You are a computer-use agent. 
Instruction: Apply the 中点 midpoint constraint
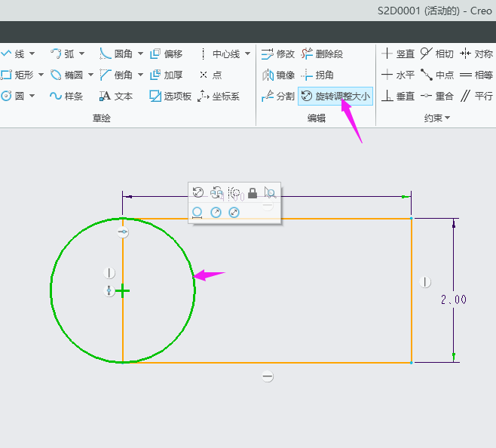[437, 75]
